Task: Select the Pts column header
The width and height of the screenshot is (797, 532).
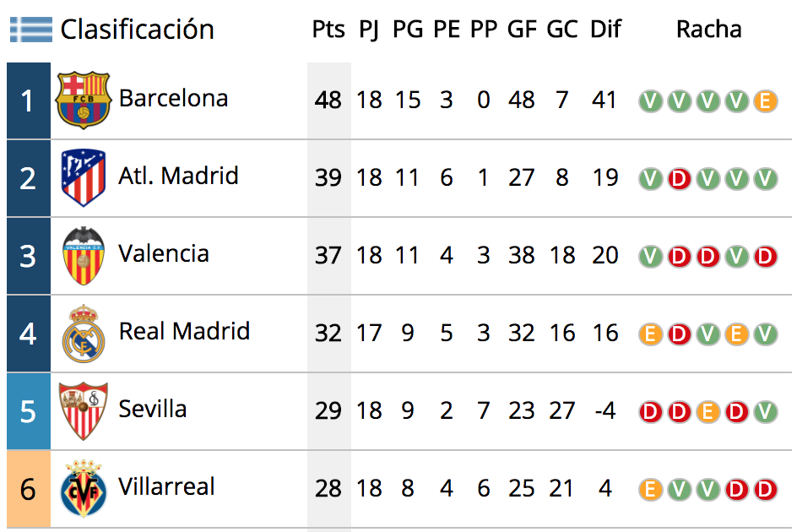Action: 328,29
